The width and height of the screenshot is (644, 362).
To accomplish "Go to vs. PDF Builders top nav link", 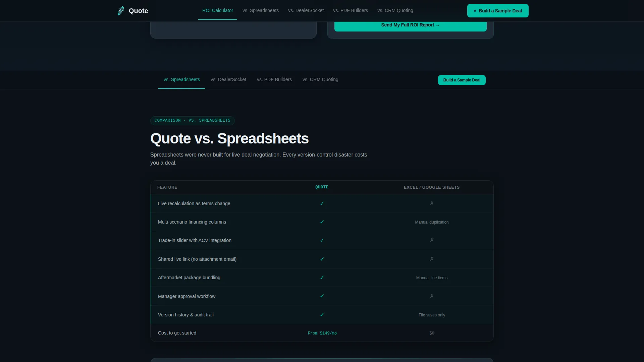I will coord(351,11).
